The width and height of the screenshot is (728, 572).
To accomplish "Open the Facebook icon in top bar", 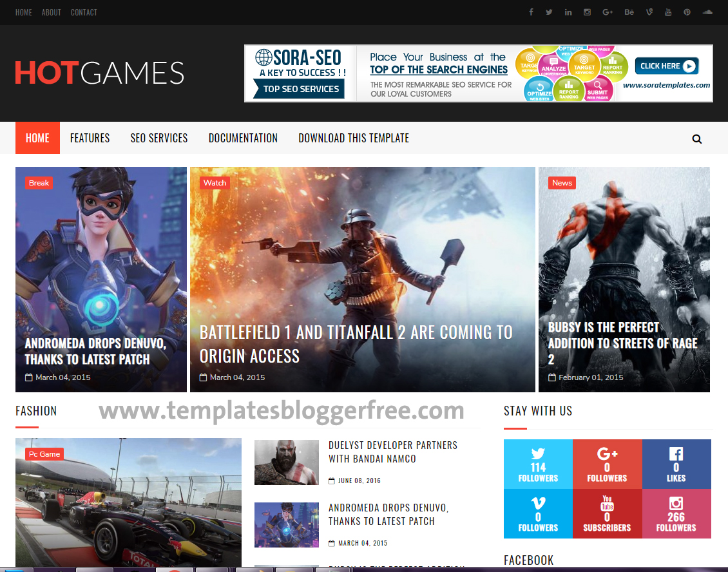I will pyautogui.click(x=531, y=12).
